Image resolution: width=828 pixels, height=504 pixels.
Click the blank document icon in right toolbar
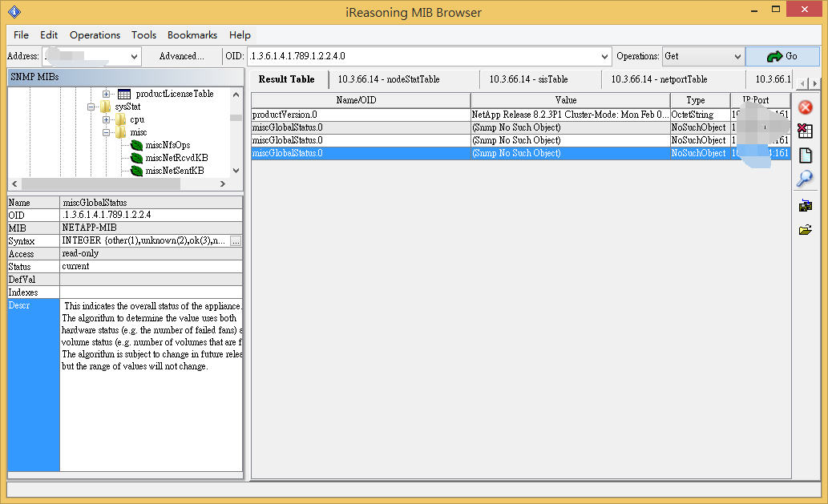[x=806, y=155]
